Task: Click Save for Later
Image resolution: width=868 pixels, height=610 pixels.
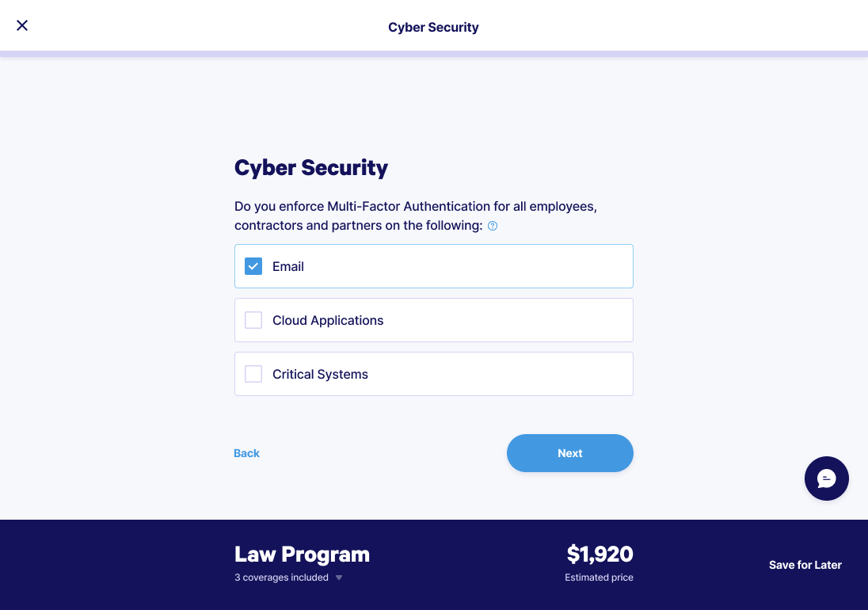Action: click(x=805, y=565)
